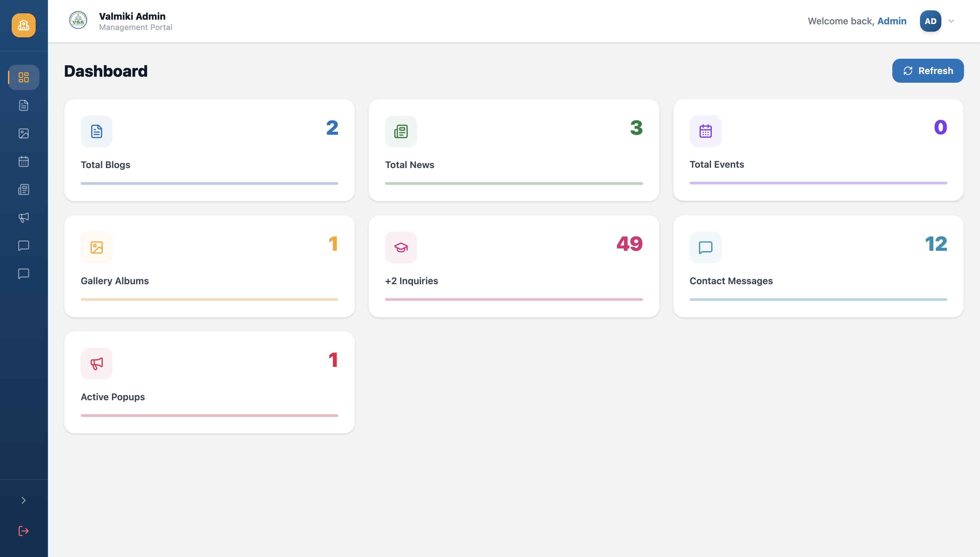Click the pink progress bar under +2 Inquiries
This screenshot has width=980, height=557.
pos(514,300)
